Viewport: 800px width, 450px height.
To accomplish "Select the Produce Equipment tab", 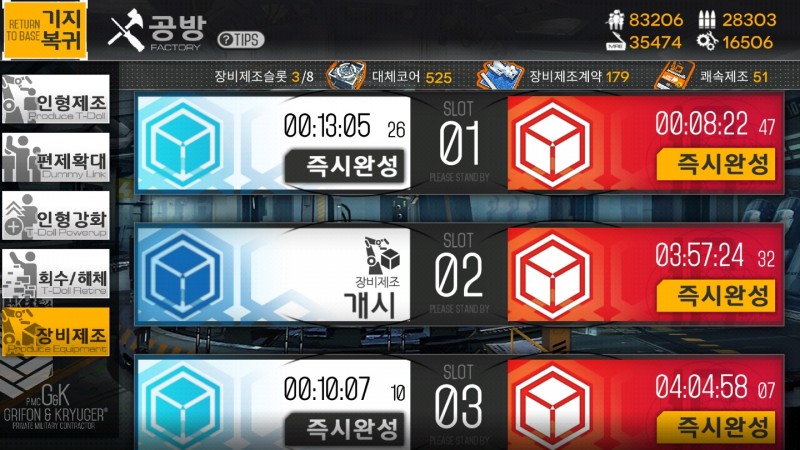I will click(56, 332).
